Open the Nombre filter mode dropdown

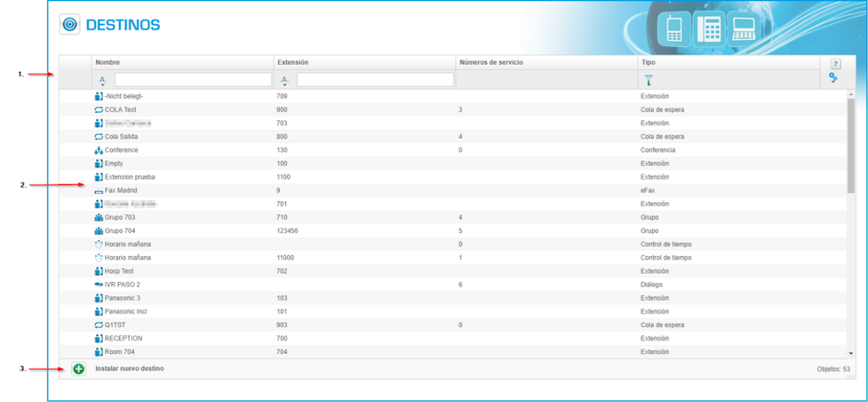102,80
